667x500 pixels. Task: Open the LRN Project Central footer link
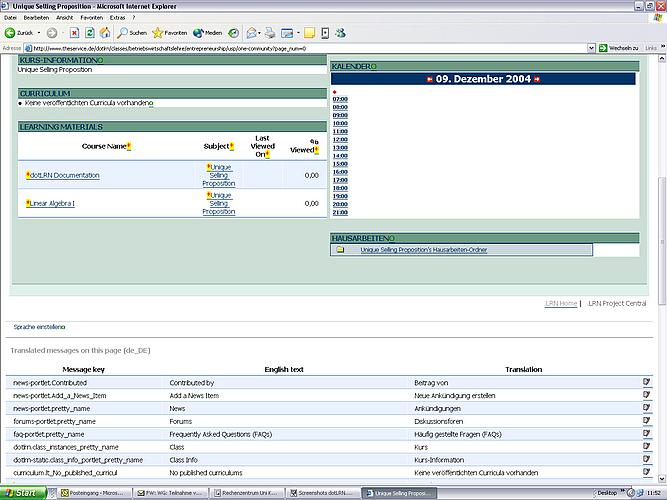(617, 303)
